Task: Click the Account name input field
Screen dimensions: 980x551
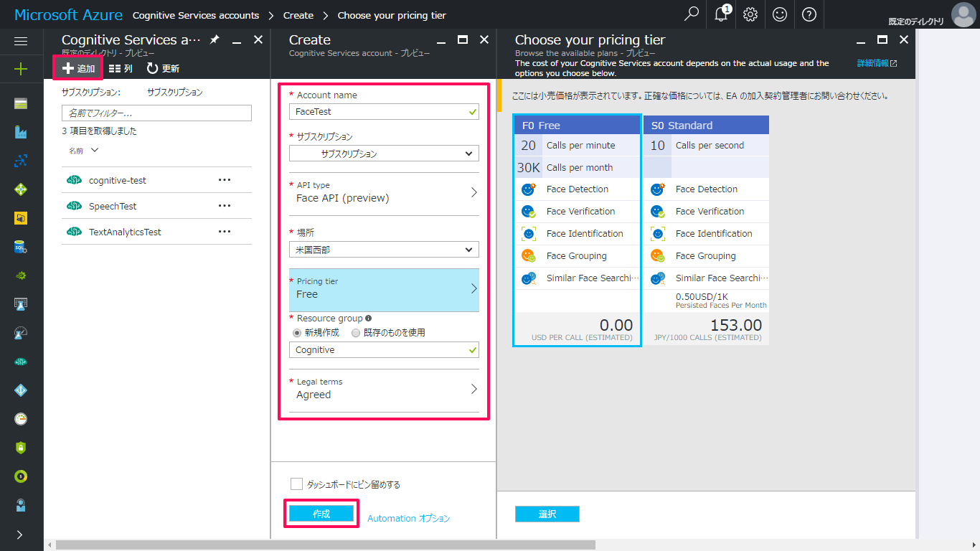Action: [384, 111]
